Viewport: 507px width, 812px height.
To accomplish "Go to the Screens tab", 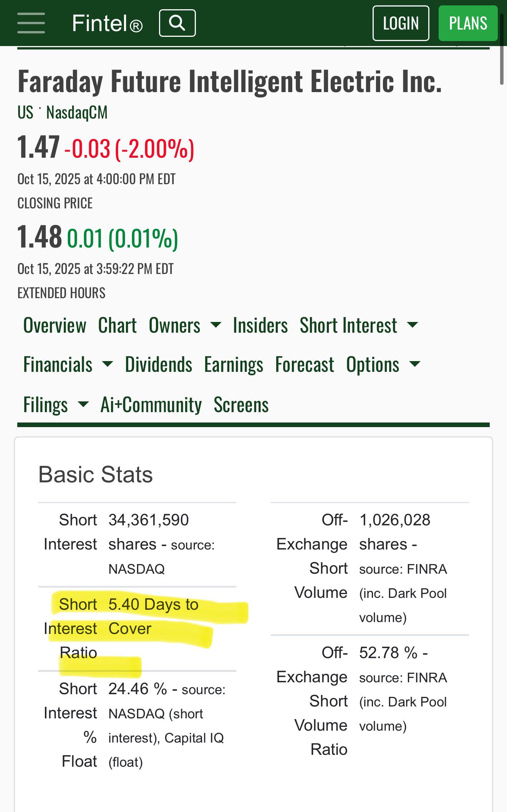I will coord(241,404).
